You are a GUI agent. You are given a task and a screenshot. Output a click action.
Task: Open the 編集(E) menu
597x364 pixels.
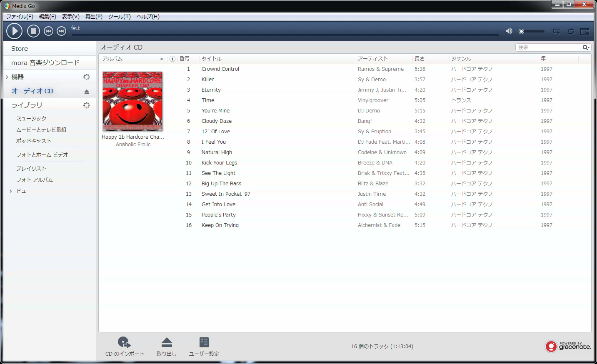(47, 17)
